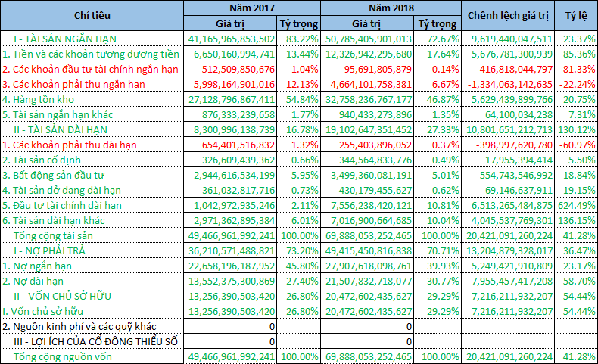Click the row label 'I - TÀI SẢN NGẮN HẠN'
The height and width of the screenshot is (364, 598).
65,39
